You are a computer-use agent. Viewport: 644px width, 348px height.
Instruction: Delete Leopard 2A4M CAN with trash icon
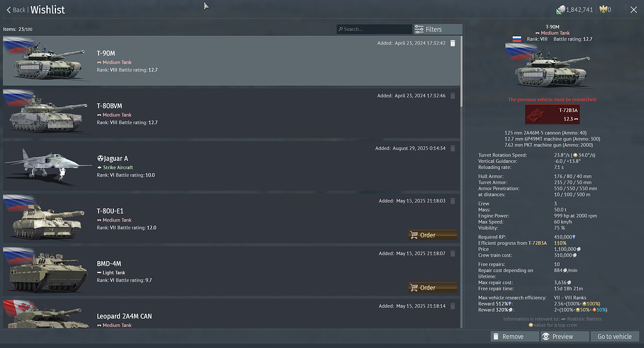tap(453, 306)
